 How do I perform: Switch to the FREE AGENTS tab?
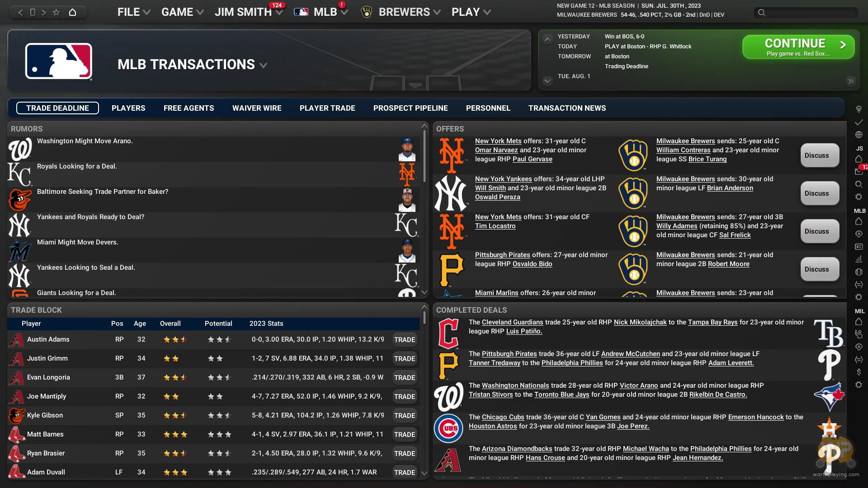189,108
